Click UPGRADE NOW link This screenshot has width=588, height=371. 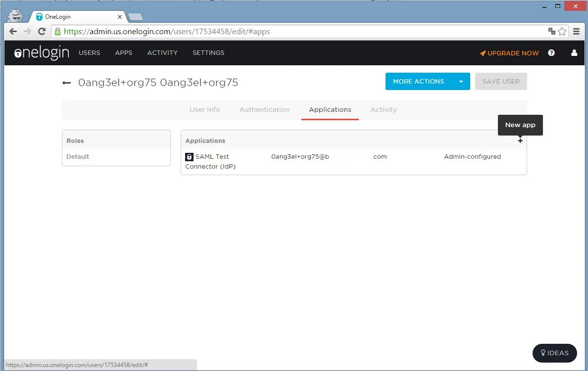[x=509, y=53]
